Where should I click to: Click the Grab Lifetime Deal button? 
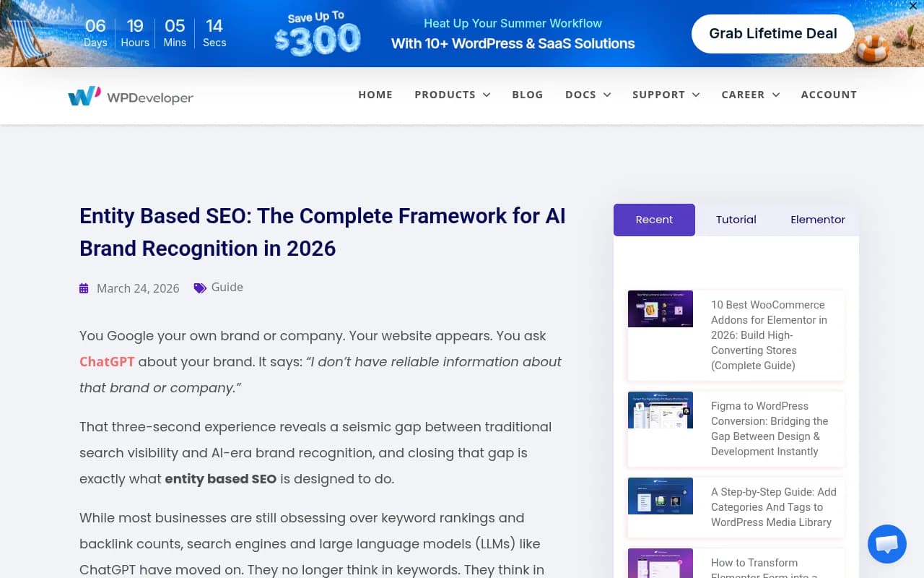772,33
